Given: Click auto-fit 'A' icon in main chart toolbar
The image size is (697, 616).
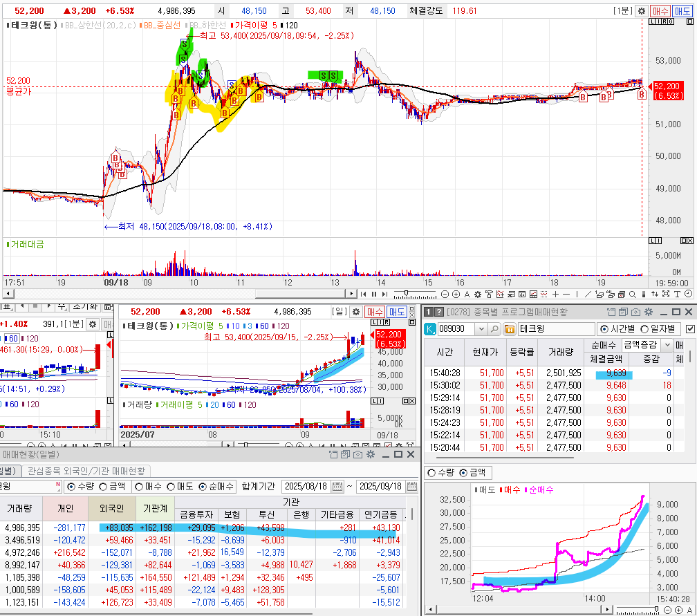Looking at the screenshot, I should pyautogui.click(x=467, y=294).
